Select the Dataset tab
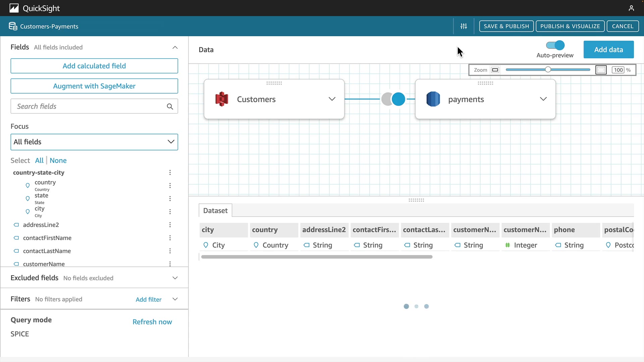 click(215, 210)
